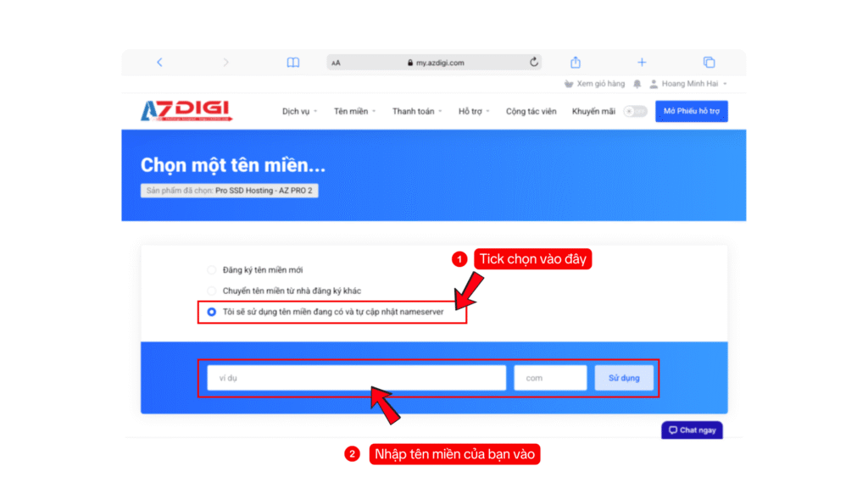Expand the Thanh toán menu
The height and width of the screenshot is (488, 868).
(417, 111)
